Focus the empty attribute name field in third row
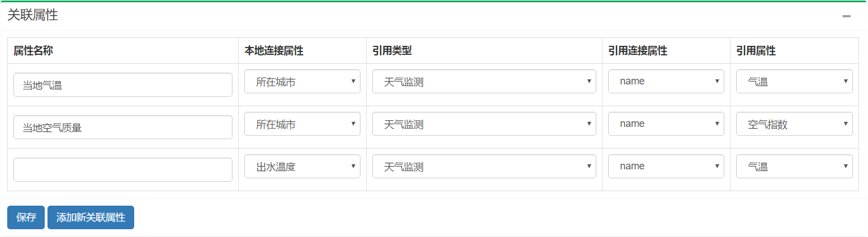This screenshot has height=237, width=868. 123,170
